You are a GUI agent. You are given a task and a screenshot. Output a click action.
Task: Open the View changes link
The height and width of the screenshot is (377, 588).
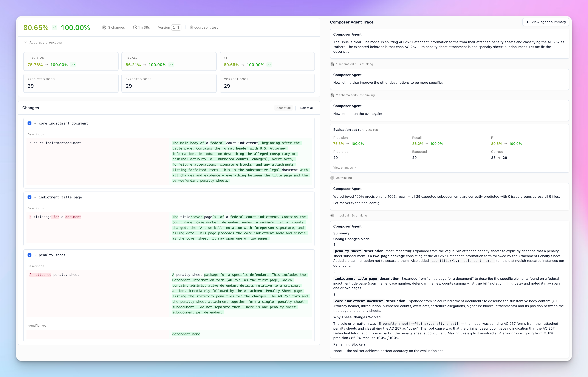click(x=345, y=168)
